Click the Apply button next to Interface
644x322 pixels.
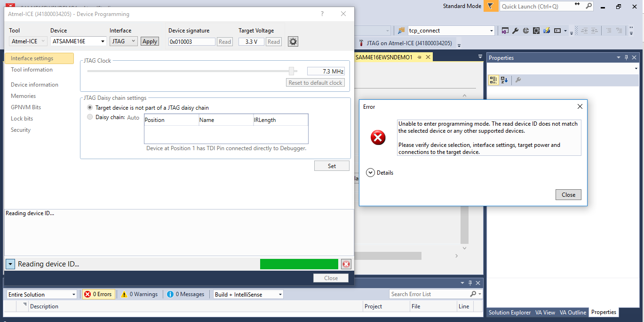click(x=150, y=41)
